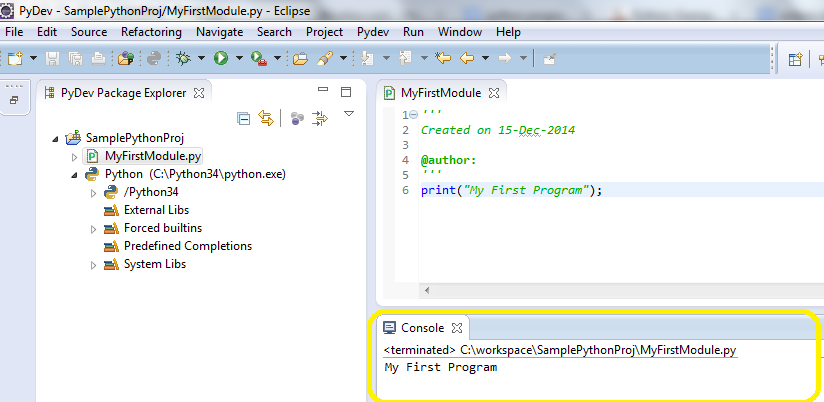Click the Save All toolbar icon
This screenshot has width=824, height=402.
[75, 58]
